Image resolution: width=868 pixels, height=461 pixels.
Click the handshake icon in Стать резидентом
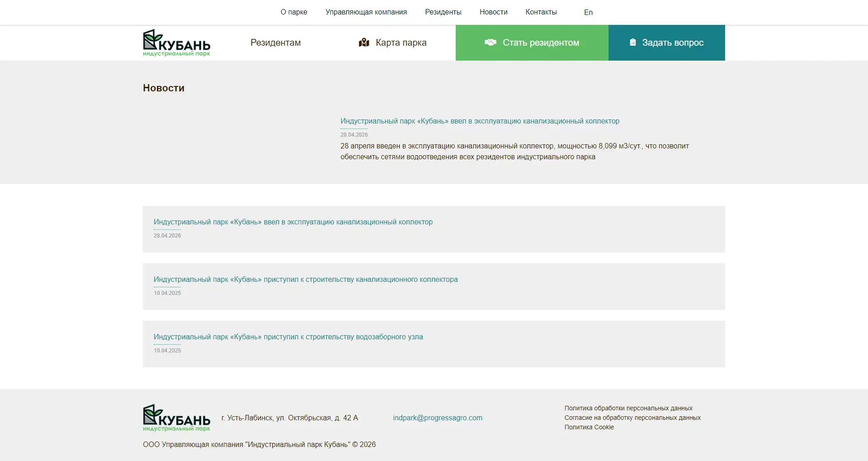[x=491, y=42]
